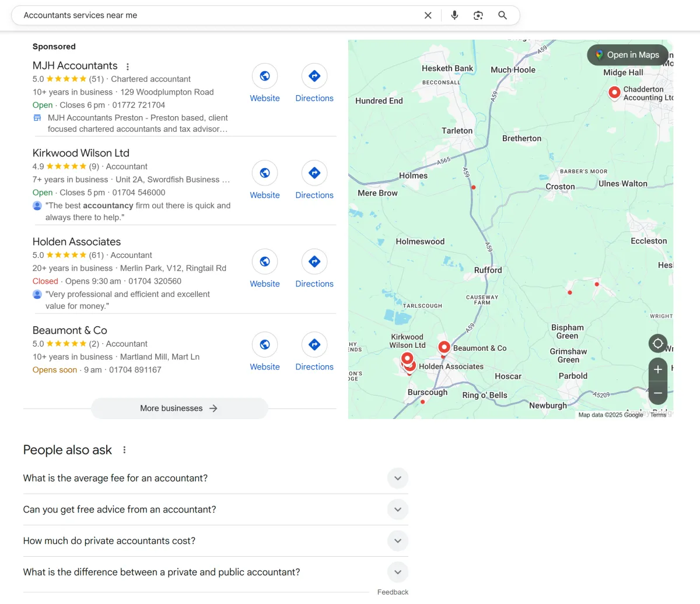Click phone number 01772 721704

(139, 105)
